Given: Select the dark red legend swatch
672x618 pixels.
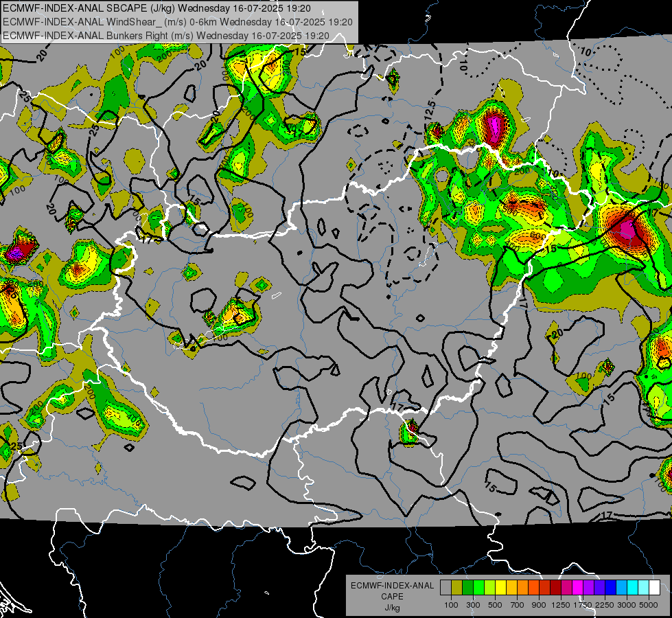Looking at the screenshot, I should (555, 587).
